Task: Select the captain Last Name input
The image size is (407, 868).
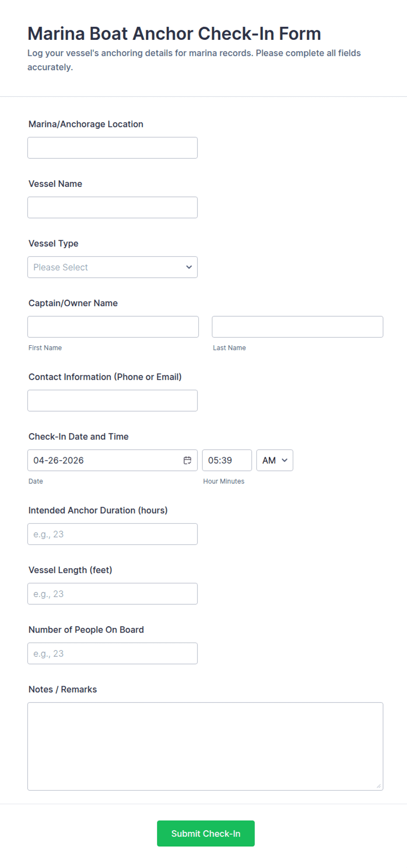Action: tap(297, 327)
